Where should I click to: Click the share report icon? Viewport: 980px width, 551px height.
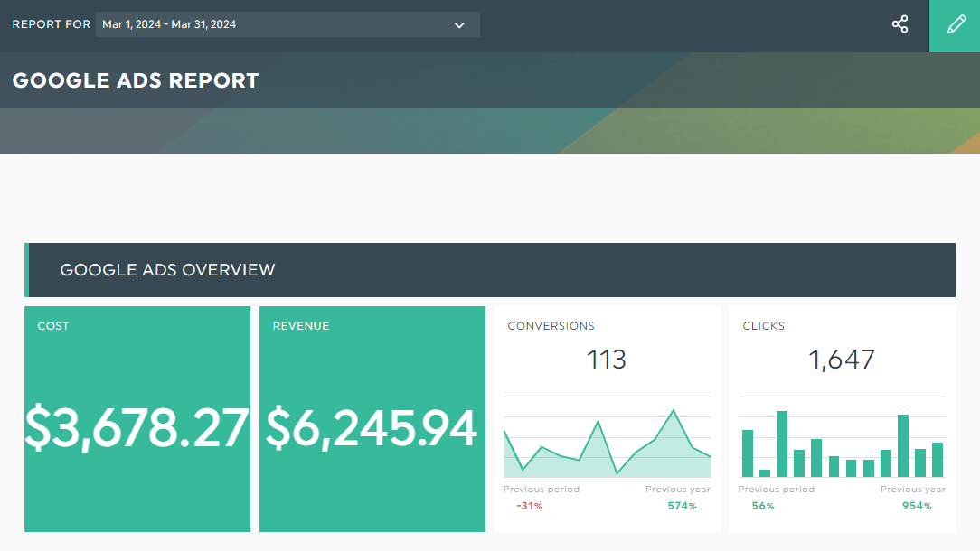[x=900, y=24]
